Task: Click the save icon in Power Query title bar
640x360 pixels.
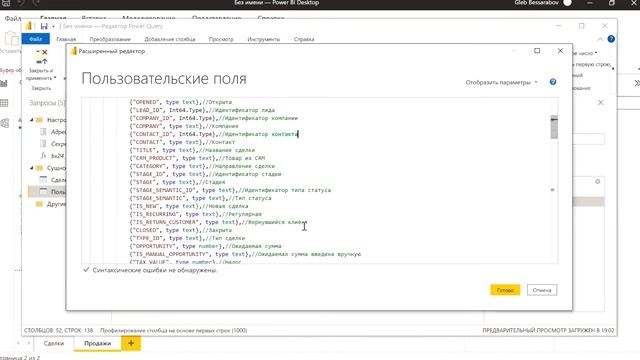Action: (44, 26)
